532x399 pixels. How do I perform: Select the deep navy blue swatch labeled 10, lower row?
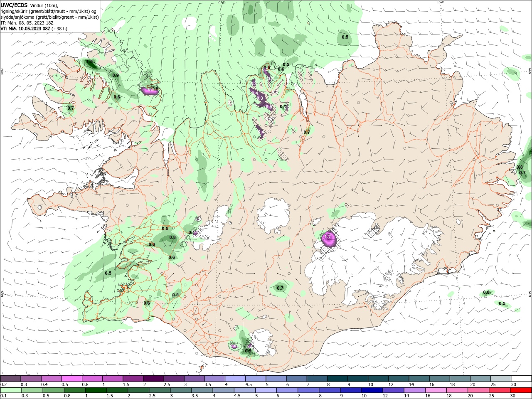372,390
